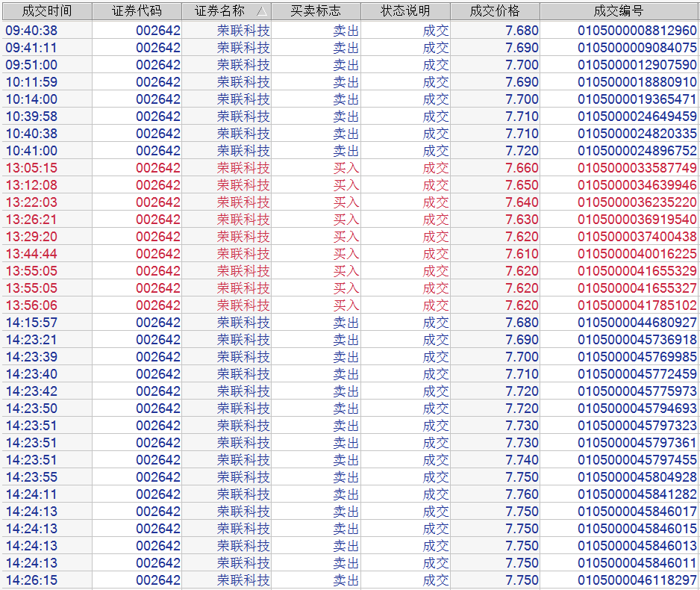Sort by 成交时间 column header
Viewport: 700px width, 590px height.
[47, 10]
